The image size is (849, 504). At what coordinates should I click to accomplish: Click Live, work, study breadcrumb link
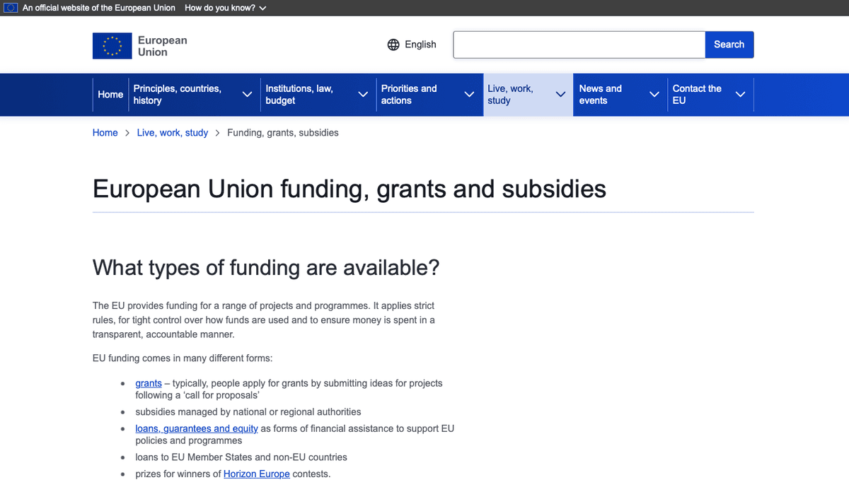(172, 132)
